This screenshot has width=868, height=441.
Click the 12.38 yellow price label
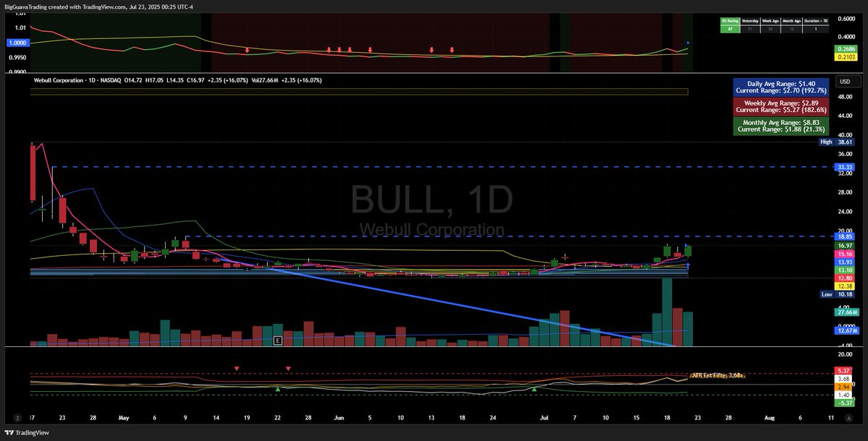(846, 286)
